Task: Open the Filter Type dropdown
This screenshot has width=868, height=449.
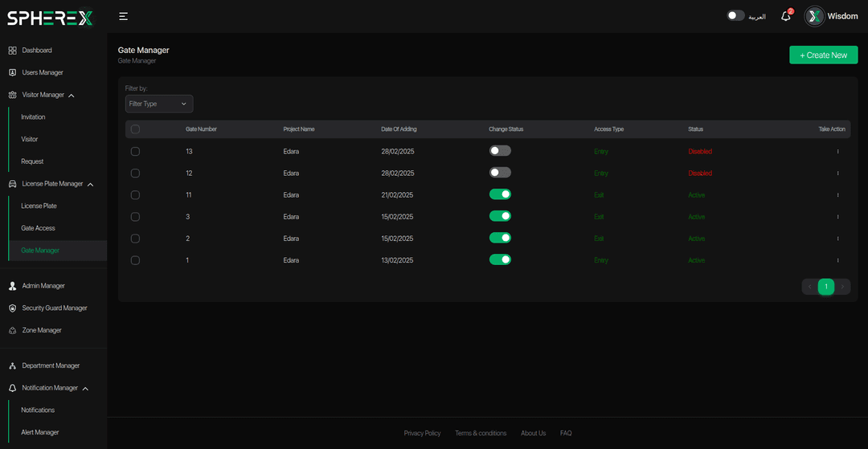Action: 159,104
